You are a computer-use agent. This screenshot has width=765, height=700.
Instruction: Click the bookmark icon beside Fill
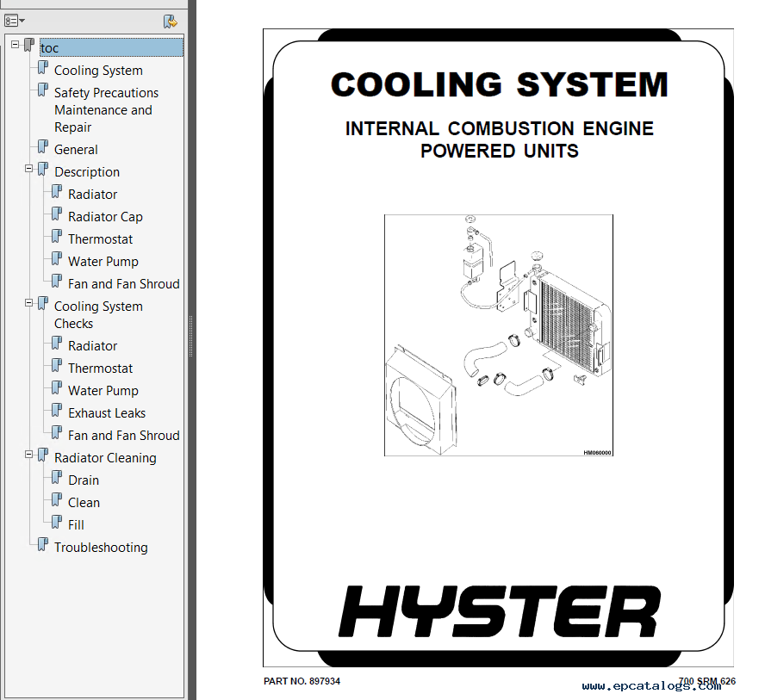click(57, 522)
